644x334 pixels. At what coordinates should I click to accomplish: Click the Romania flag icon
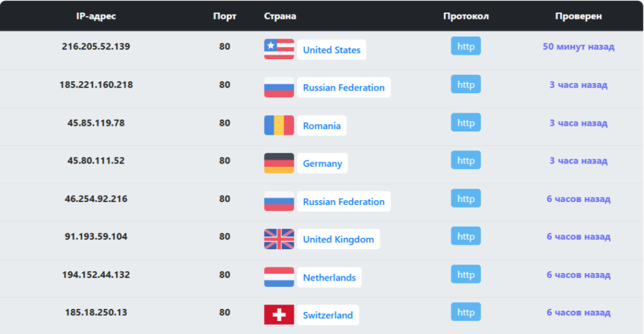[x=279, y=125]
